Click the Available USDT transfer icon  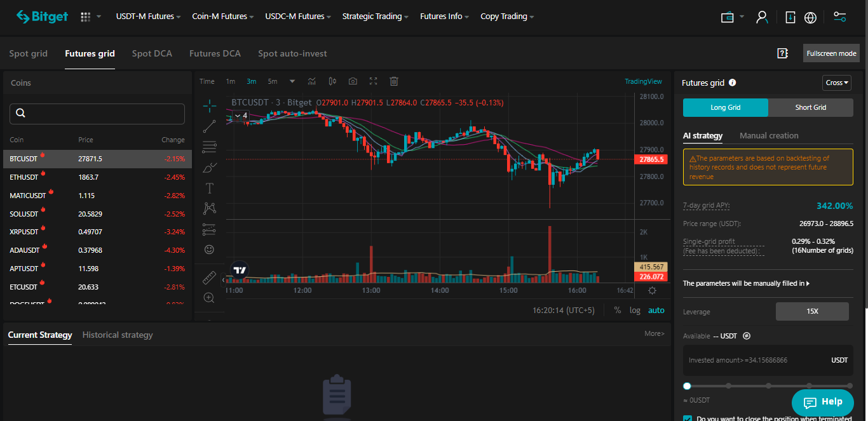(747, 336)
